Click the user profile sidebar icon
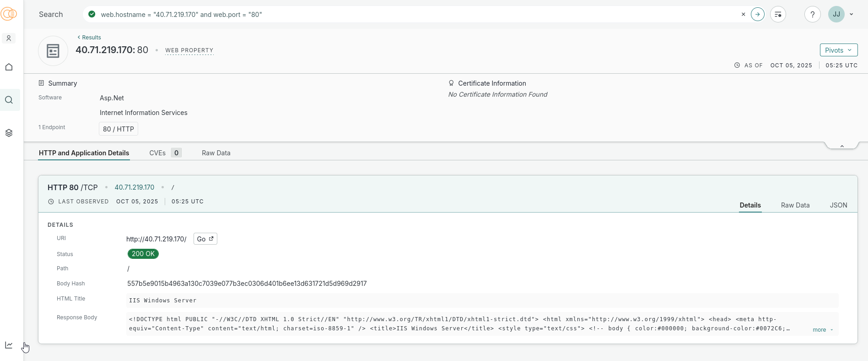868x361 pixels. [x=9, y=38]
